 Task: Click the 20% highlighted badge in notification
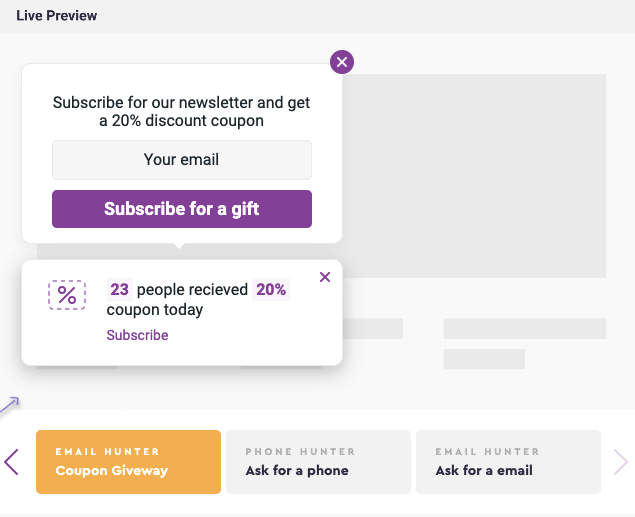(x=271, y=289)
